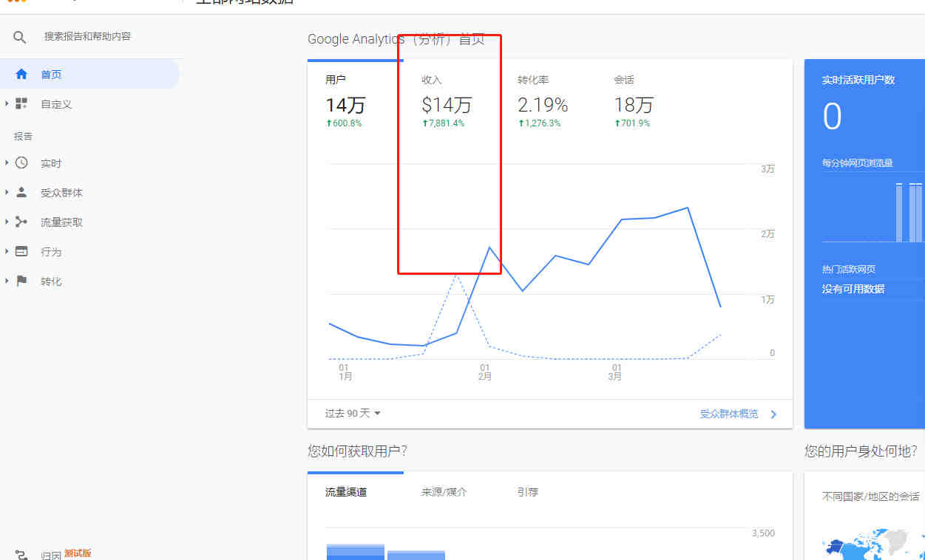Click the home icon in sidebar
Image resolution: width=925 pixels, height=560 pixels.
tap(21, 74)
